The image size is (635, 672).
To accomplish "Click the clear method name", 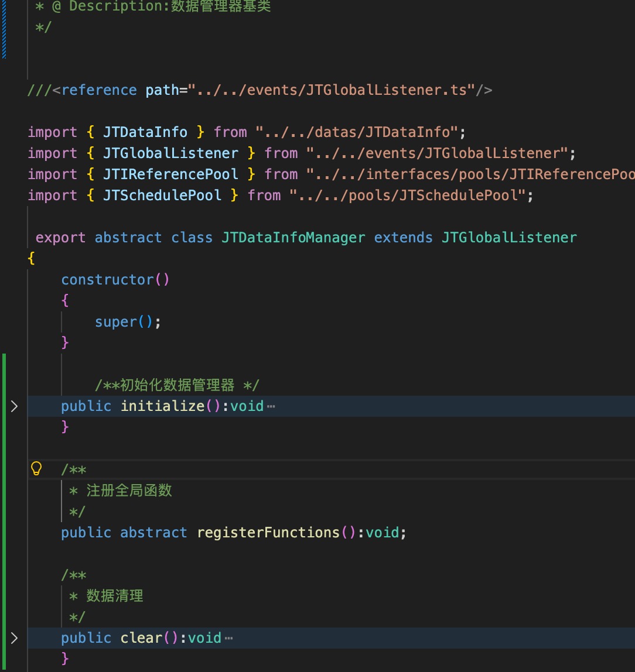I will [x=141, y=637].
